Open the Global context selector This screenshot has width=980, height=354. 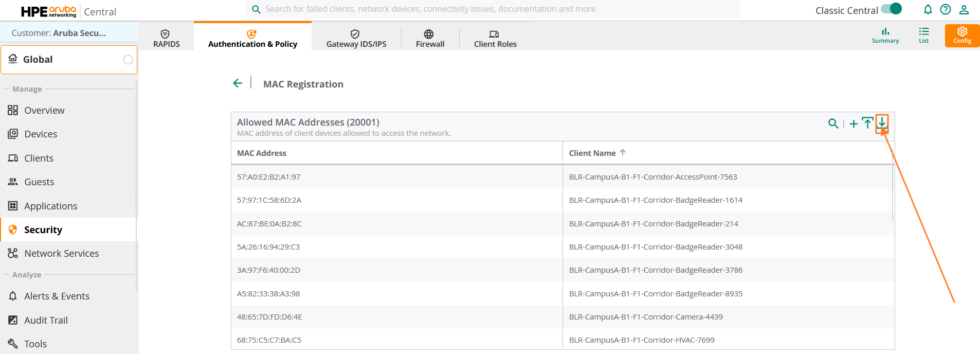(69, 60)
